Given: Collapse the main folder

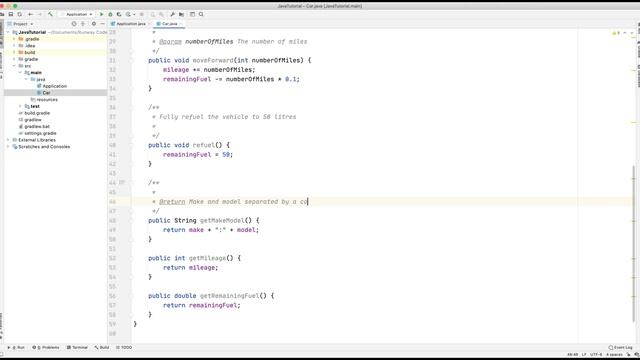Looking at the screenshot, I should point(20,73).
